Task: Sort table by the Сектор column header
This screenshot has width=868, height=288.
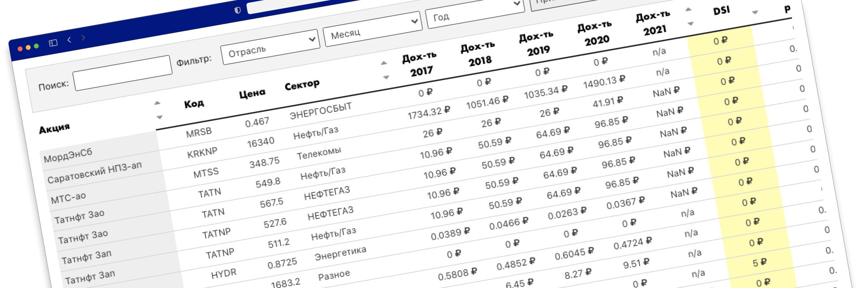Action: click(x=302, y=85)
